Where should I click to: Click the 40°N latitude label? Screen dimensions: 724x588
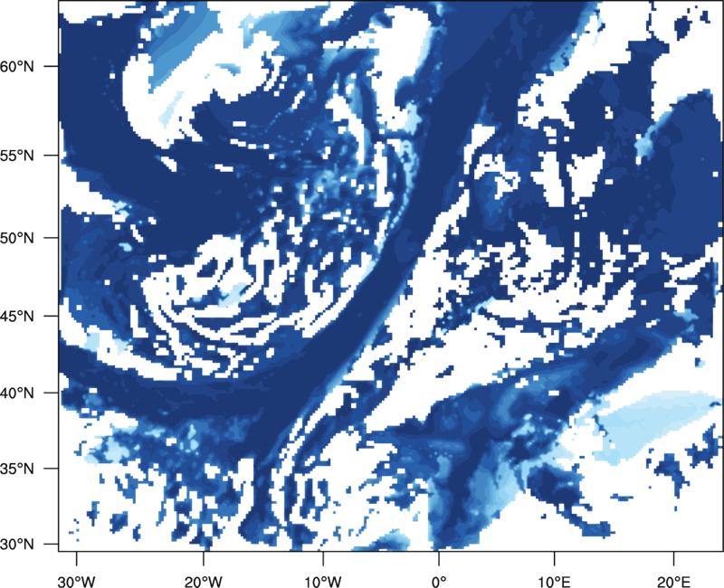click(17, 394)
